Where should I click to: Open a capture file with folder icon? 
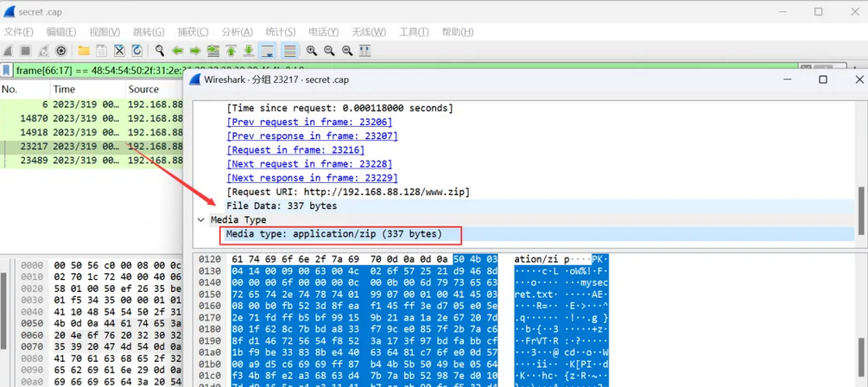coord(84,51)
